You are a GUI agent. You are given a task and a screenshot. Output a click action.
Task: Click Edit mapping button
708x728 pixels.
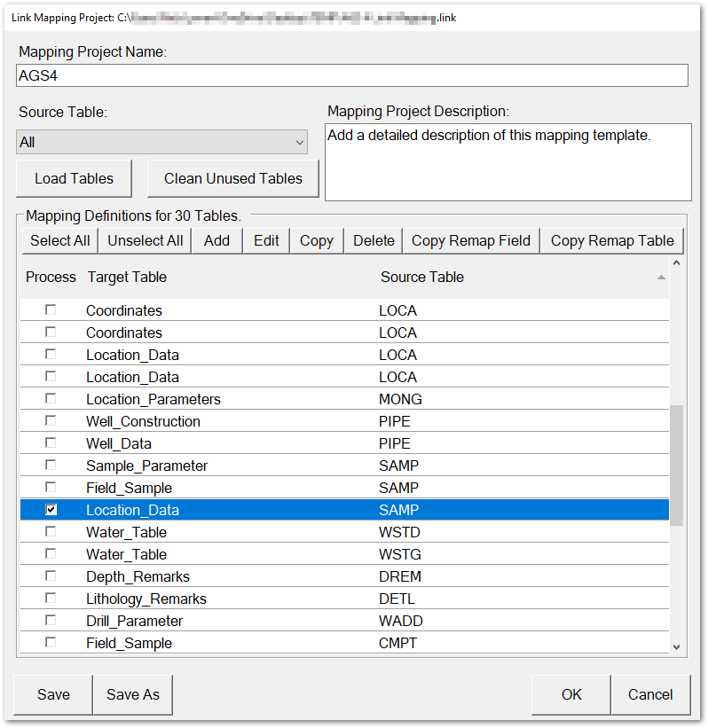tap(266, 240)
